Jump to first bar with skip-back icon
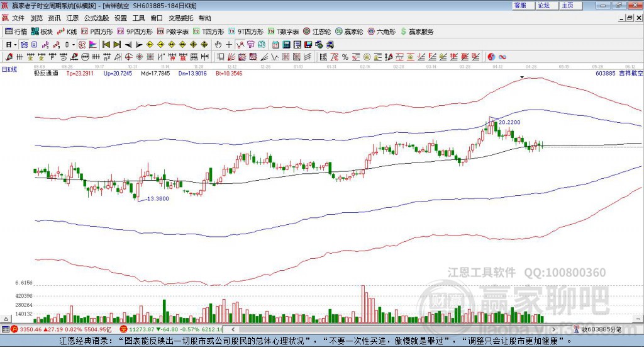 (106, 45)
